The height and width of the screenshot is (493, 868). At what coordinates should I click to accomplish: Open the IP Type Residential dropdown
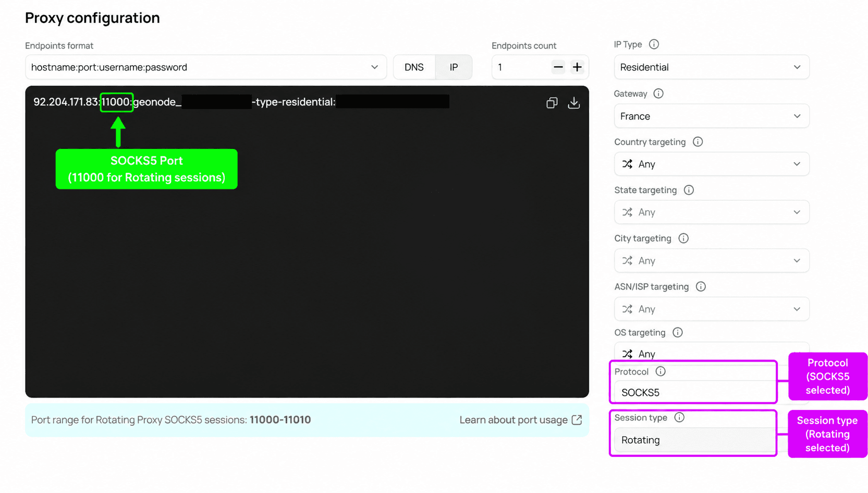click(712, 67)
